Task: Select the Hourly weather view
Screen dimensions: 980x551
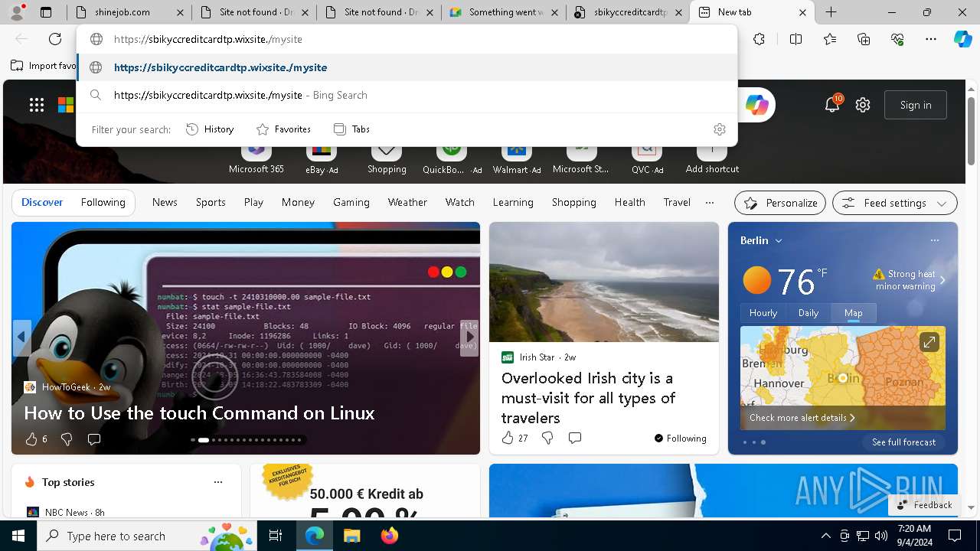Action: (x=763, y=313)
